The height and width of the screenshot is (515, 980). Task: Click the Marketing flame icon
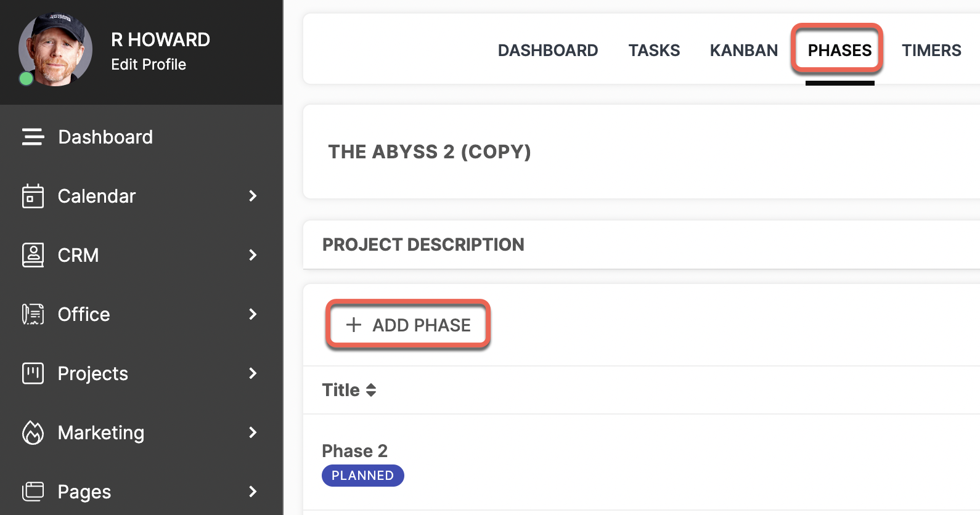pos(33,432)
